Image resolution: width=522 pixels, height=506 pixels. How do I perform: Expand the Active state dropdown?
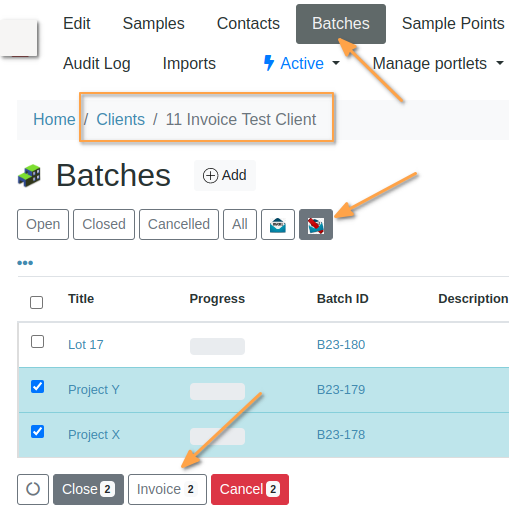(301, 63)
